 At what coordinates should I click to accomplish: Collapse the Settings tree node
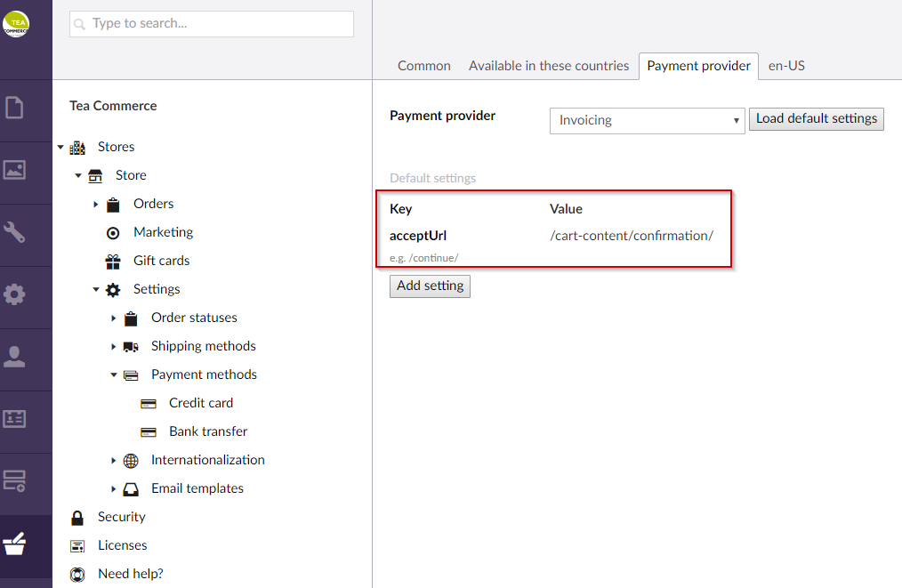[96, 289]
